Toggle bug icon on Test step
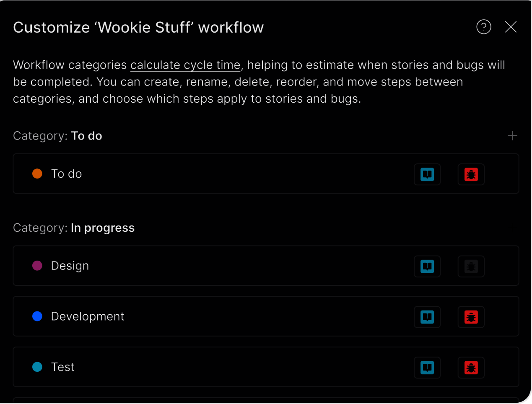The height and width of the screenshot is (404, 532). (471, 368)
